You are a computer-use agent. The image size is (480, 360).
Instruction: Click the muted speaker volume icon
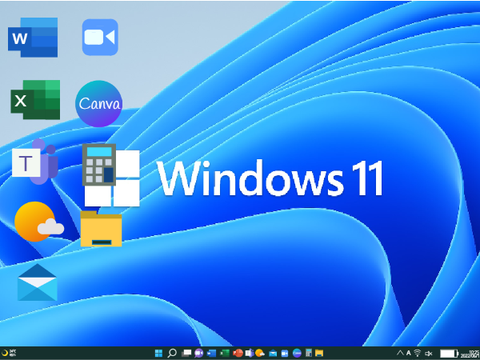(x=428, y=353)
